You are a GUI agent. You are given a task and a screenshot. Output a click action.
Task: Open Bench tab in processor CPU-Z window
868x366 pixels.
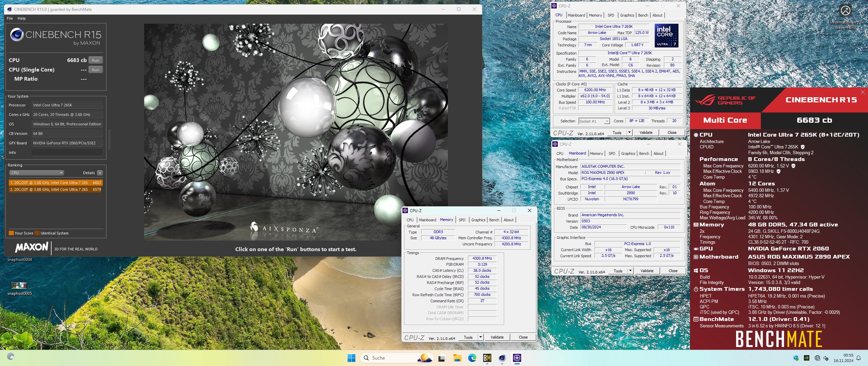pyautogui.click(x=643, y=15)
